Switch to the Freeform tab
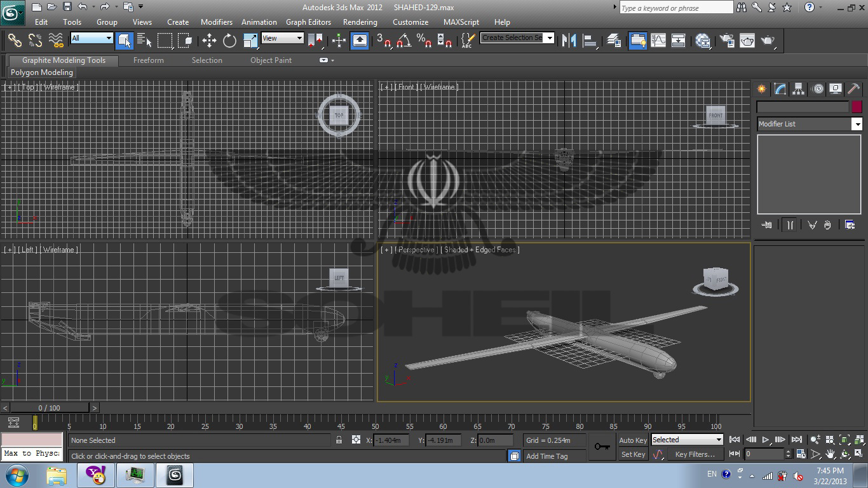The height and width of the screenshot is (488, 868). click(149, 60)
